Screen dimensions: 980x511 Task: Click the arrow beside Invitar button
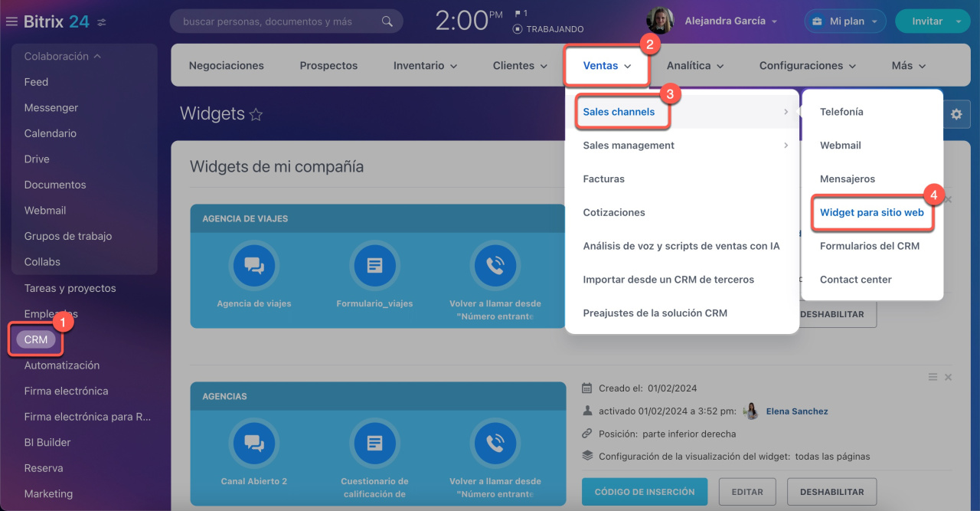point(959,21)
